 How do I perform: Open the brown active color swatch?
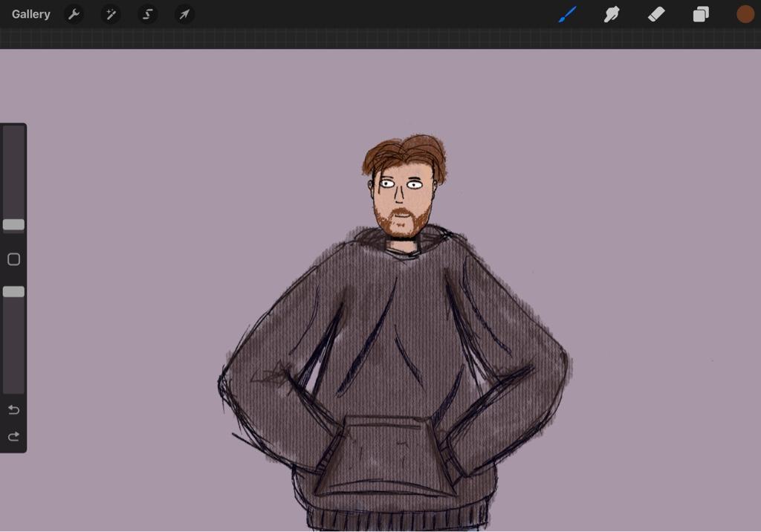[x=745, y=14]
